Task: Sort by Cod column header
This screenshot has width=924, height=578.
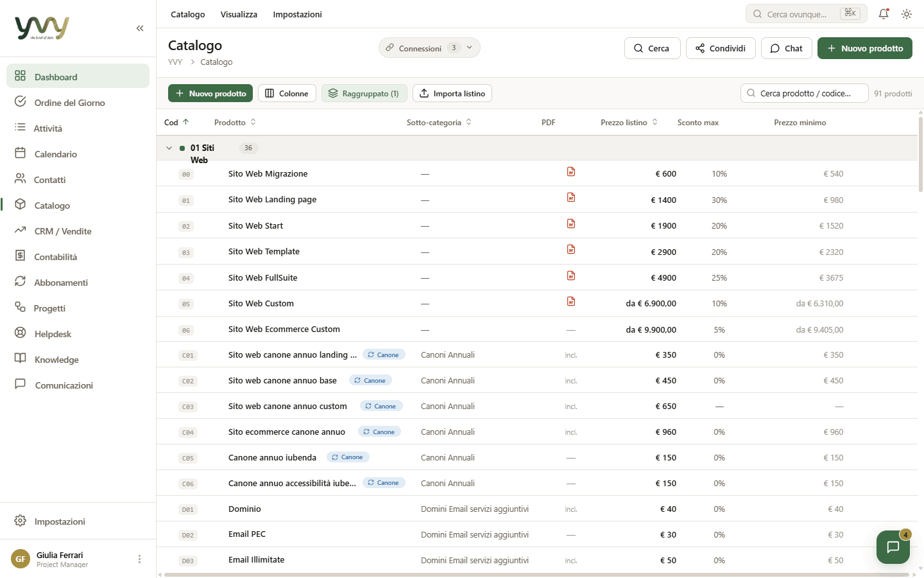Action: [x=176, y=122]
